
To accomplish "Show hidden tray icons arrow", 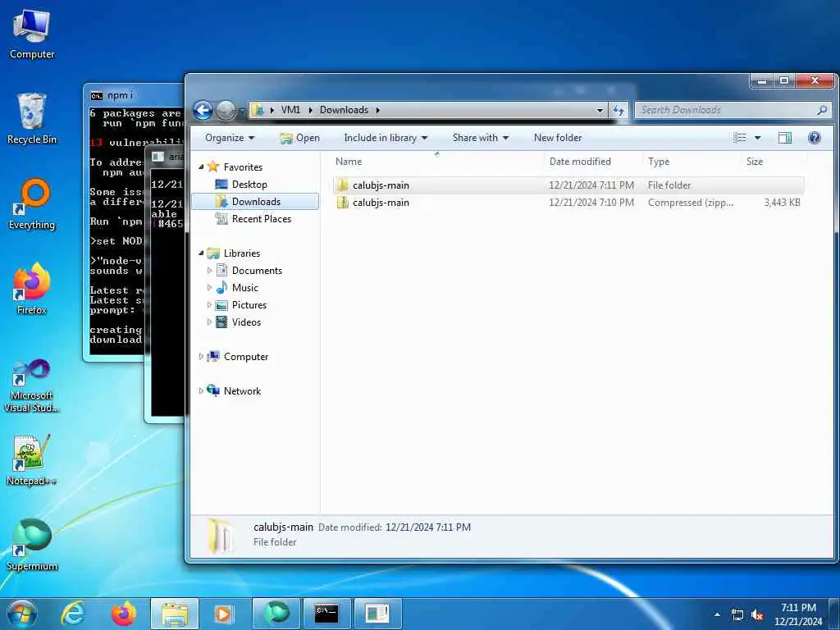I will pyautogui.click(x=717, y=614).
